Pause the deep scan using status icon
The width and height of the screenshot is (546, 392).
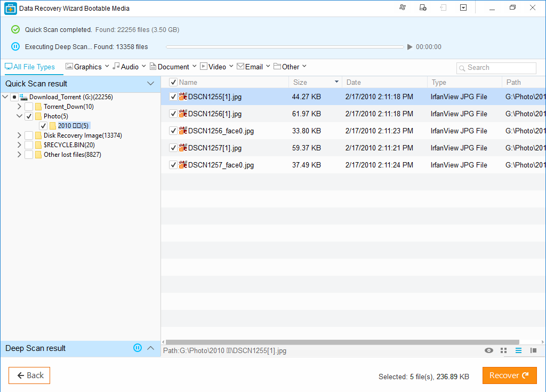(15, 46)
